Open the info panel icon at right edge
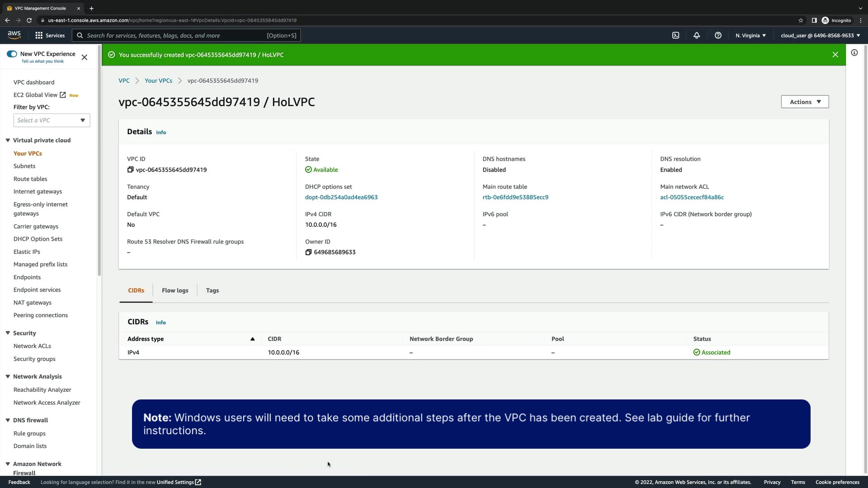Image resolution: width=868 pixels, height=488 pixels. [854, 53]
